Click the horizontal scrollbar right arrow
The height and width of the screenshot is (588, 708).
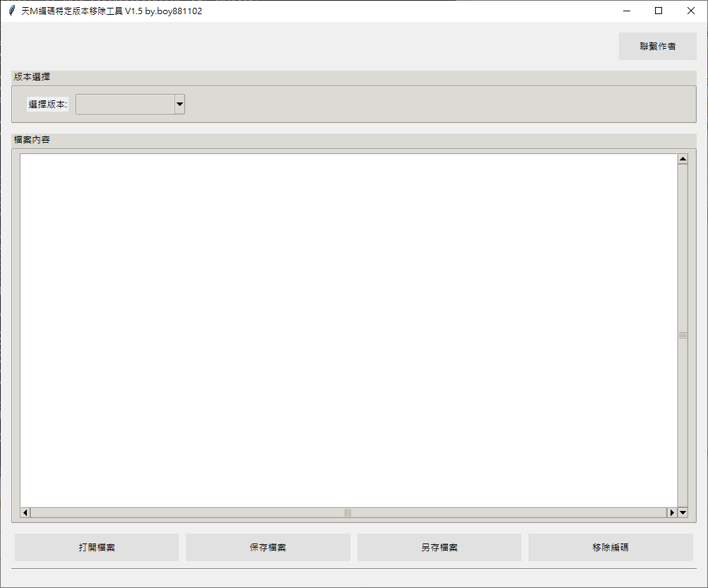pyautogui.click(x=673, y=512)
